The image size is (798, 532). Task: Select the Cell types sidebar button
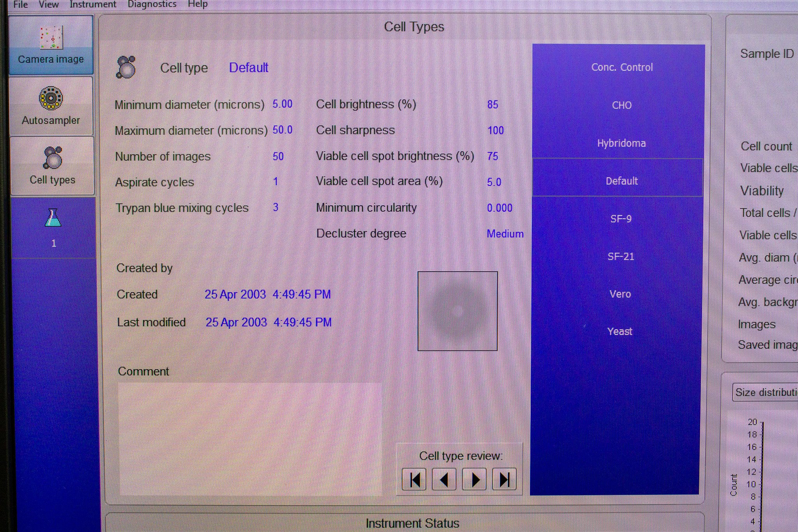[x=52, y=166]
